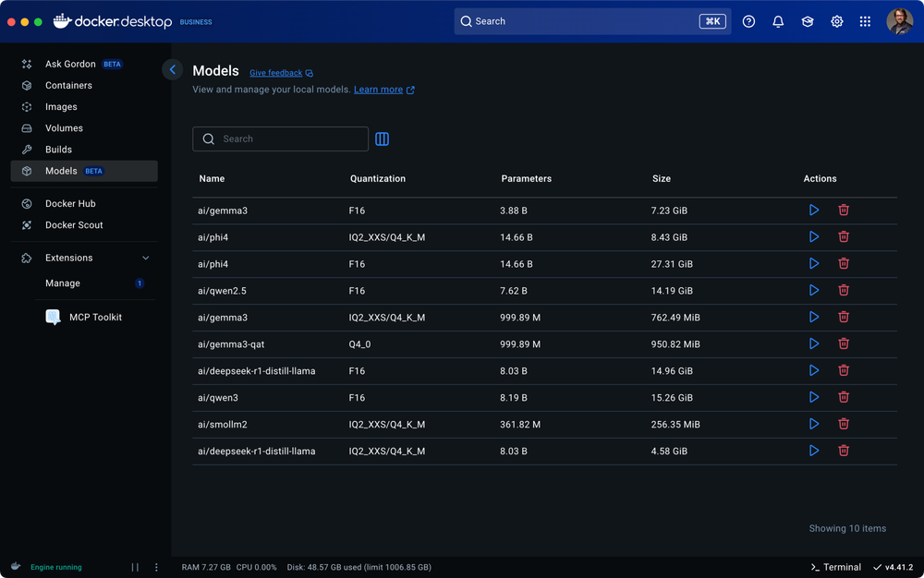Open the notifications bell
This screenshot has height=578, width=924.
(777, 20)
